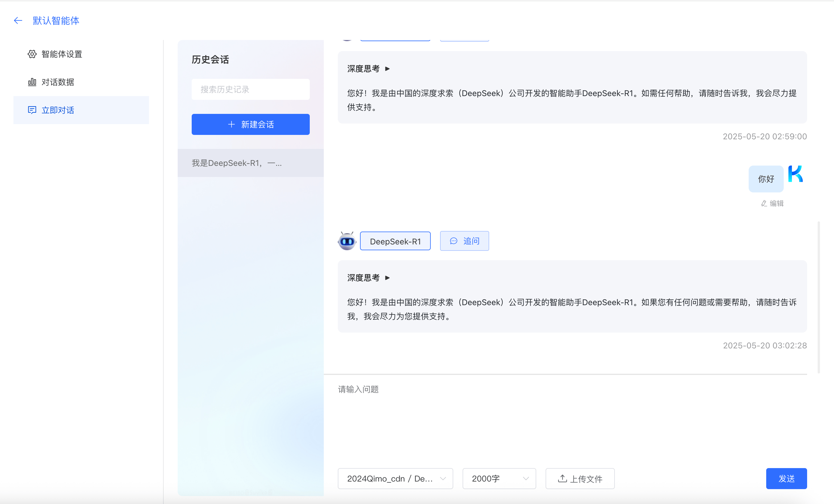Viewport: 834px width, 504px height.
Task: Open the 2024Qimo_cdn model dropdown
Action: [395, 478]
